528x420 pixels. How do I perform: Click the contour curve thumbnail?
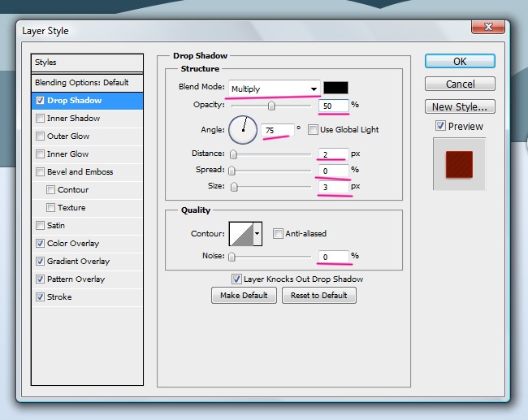[x=241, y=234]
